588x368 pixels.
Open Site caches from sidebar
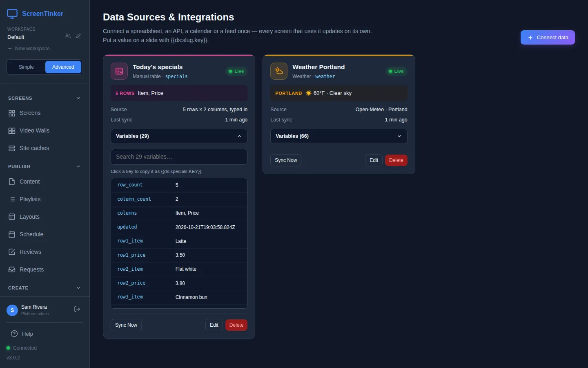pyautogui.click(x=45, y=148)
